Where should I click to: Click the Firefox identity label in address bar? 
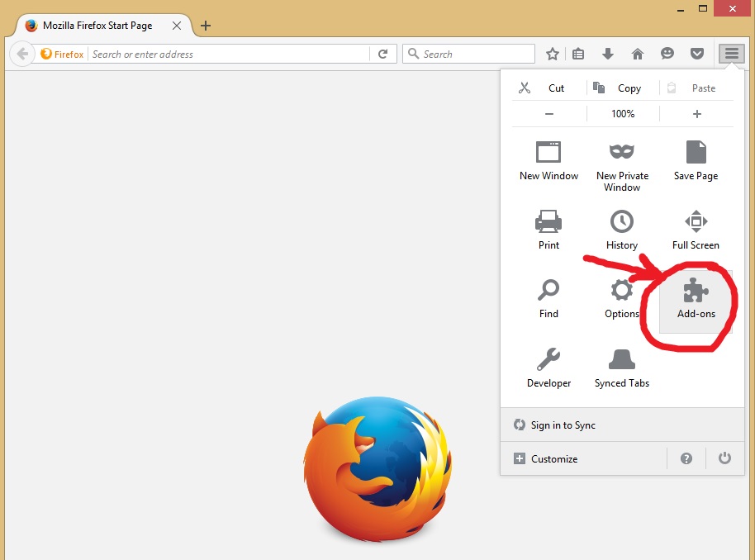tap(62, 54)
